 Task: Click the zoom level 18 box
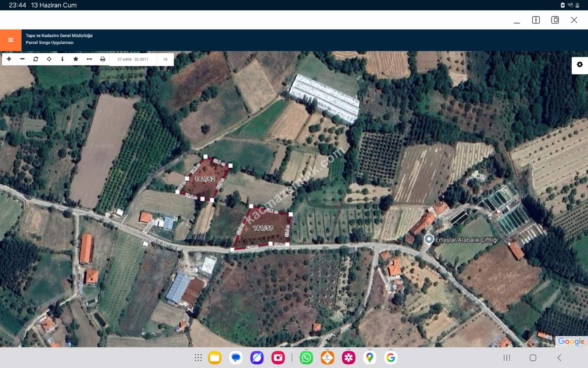(x=165, y=59)
